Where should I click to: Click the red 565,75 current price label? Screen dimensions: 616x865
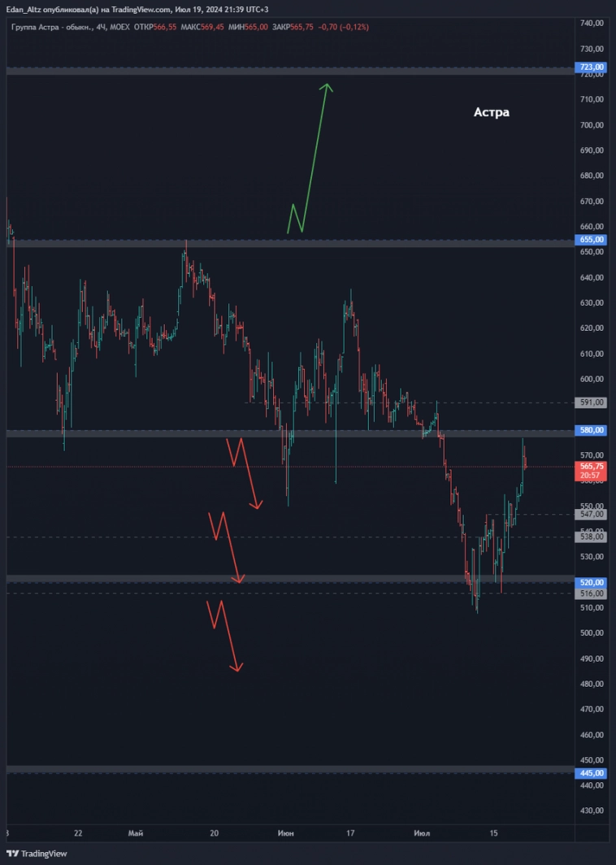tap(592, 467)
